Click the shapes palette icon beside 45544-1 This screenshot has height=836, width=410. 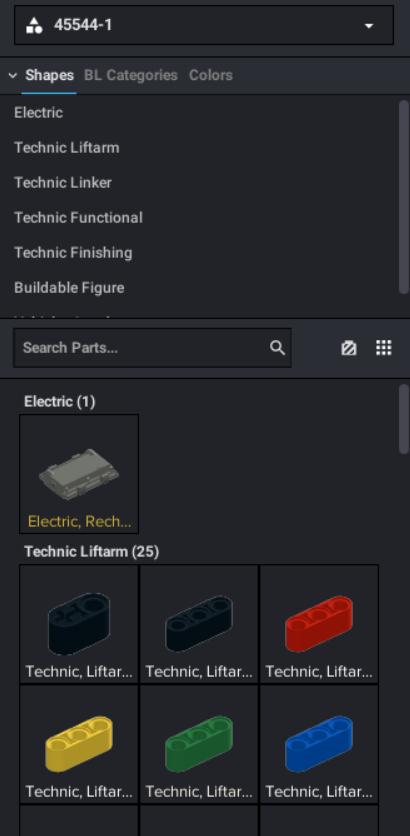[34, 25]
